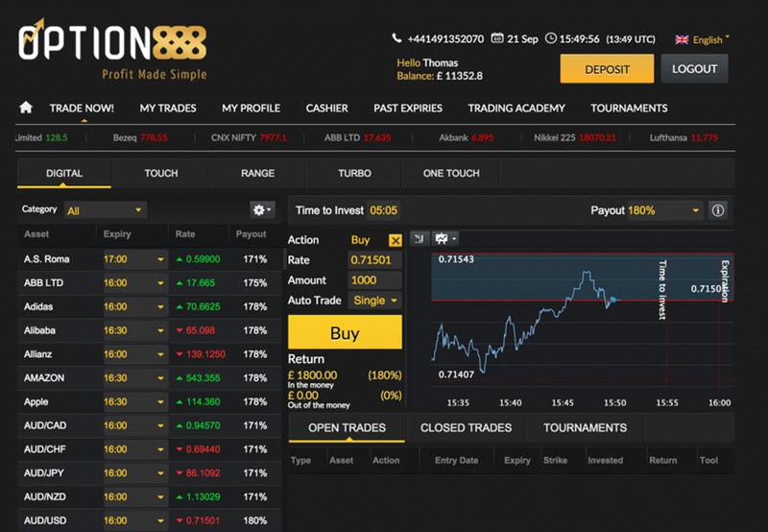The image size is (768, 532).
Task: Open the payout info icon
Action: 717,210
